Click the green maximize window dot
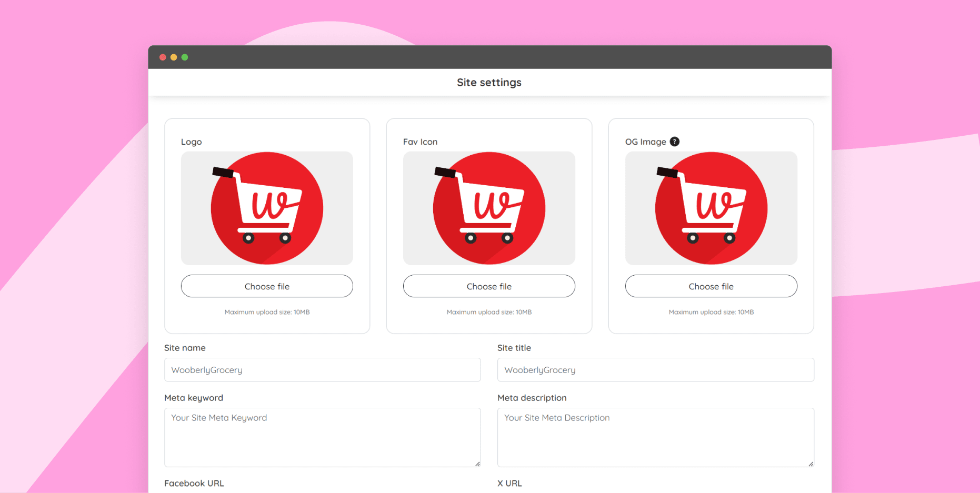 185,57
